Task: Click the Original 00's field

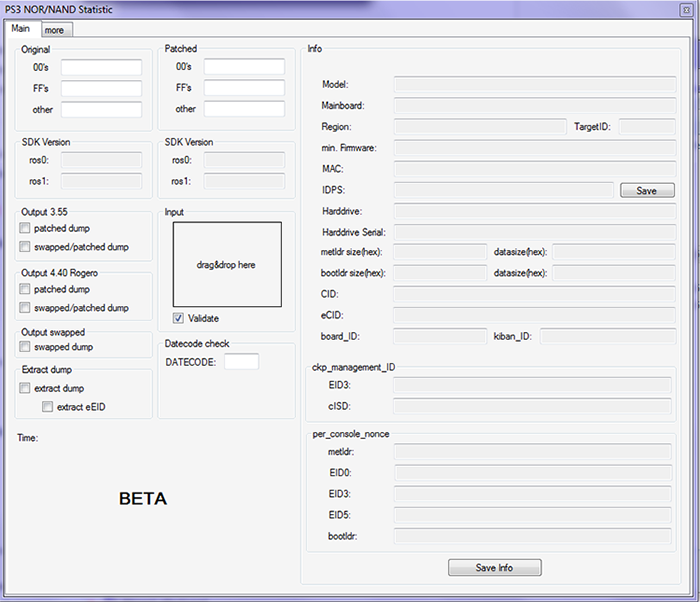Action: [x=101, y=67]
